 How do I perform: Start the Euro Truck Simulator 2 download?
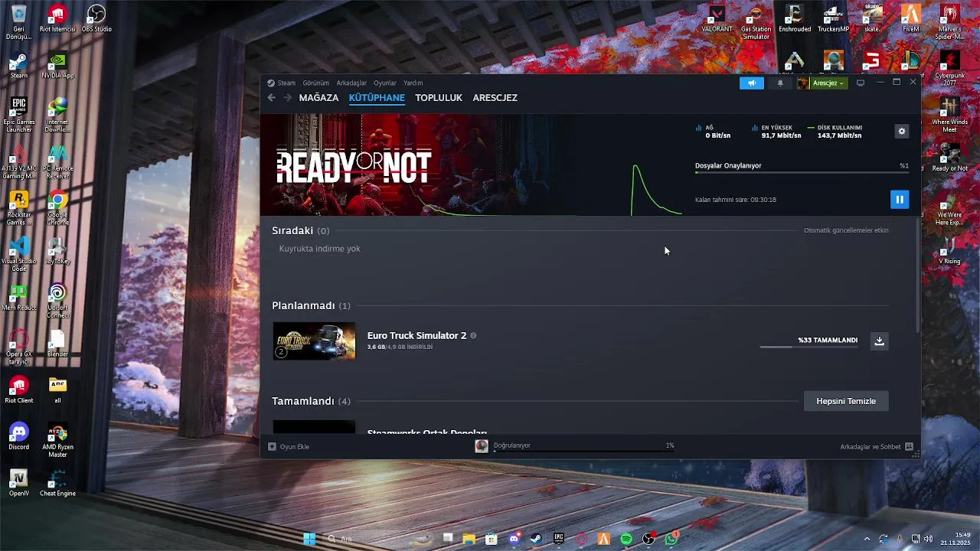(x=880, y=341)
